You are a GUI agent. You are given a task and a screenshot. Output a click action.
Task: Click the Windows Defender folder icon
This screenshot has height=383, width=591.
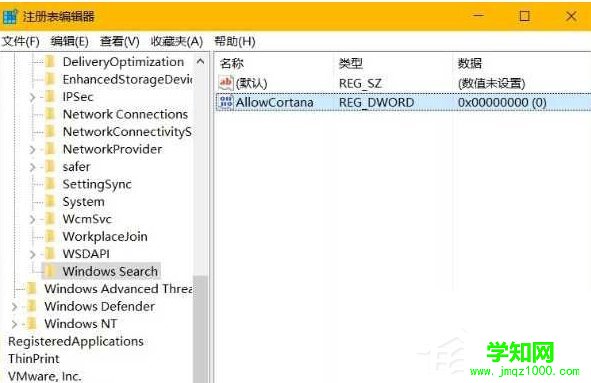point(32,306)
